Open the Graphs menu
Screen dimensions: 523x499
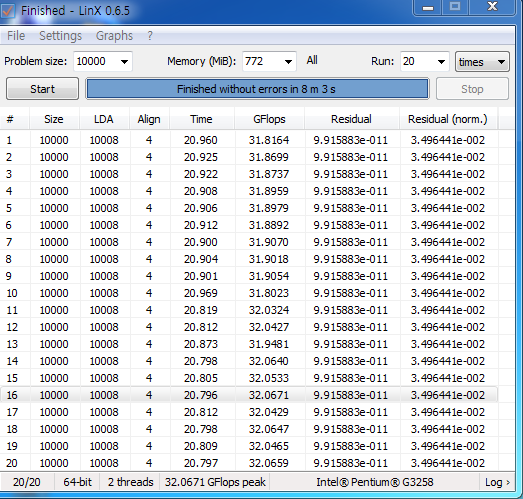point(114,36)
